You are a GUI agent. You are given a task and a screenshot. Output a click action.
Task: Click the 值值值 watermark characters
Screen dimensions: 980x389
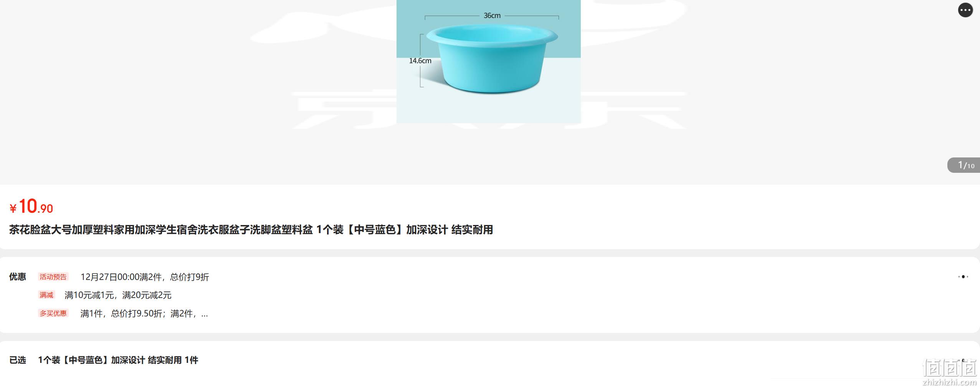pos(949,367)
